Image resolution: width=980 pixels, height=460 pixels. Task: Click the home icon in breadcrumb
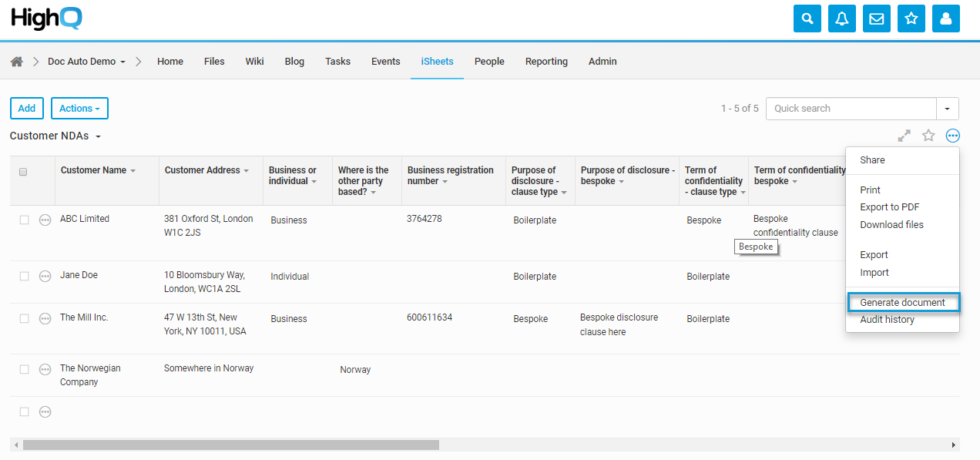tap(16, 62)
